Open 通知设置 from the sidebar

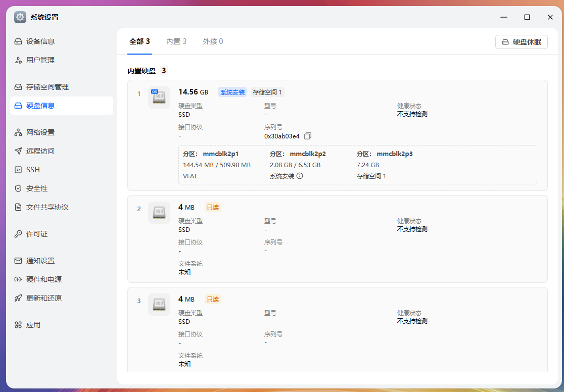coord(39,260)
